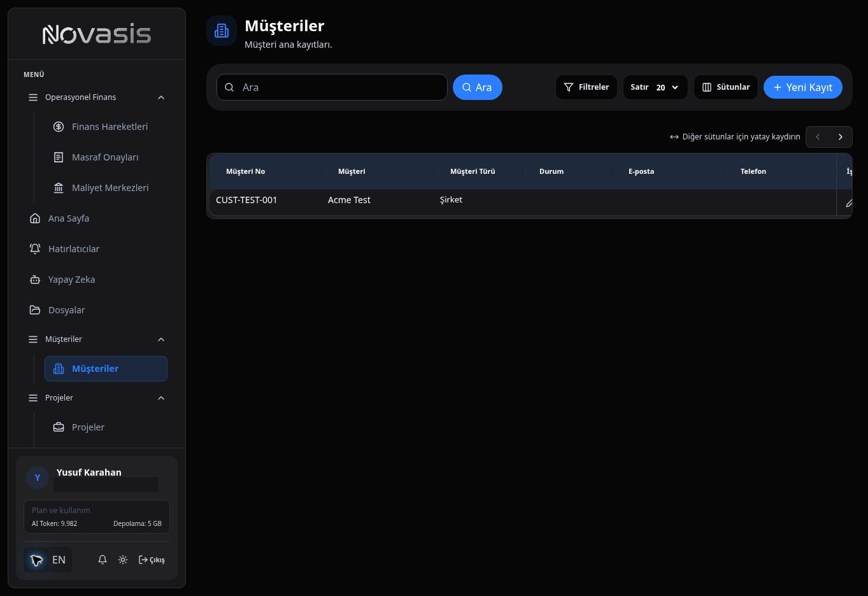Open the Satır rows-per-page dropdown

(655, 87)
